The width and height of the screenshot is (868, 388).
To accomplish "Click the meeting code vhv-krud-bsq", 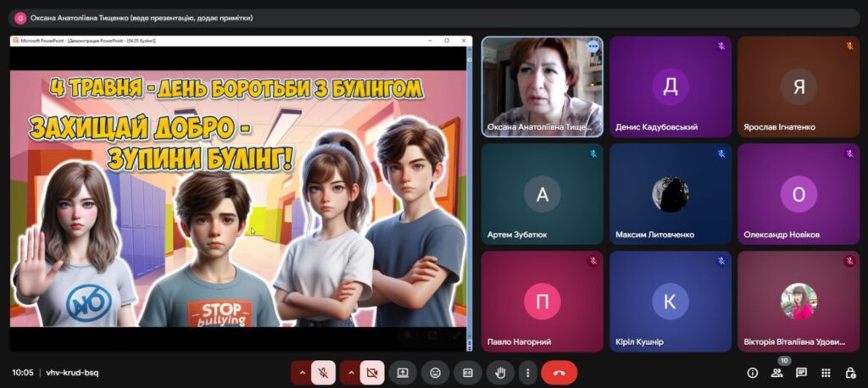I will (73, 373).
